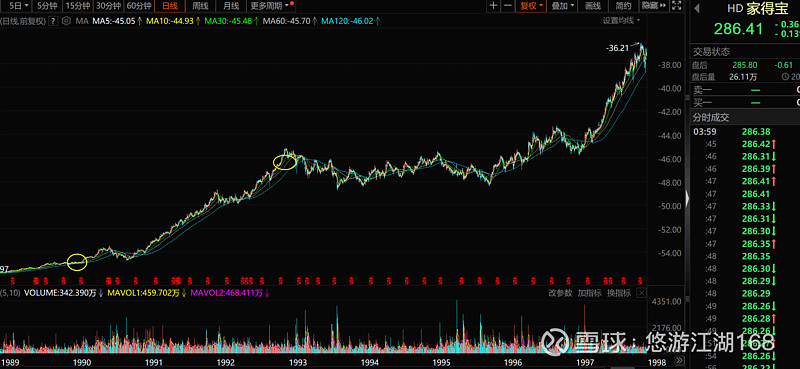This screenshot has height=369, width=800.
Task: Expand the 更多周期 dropdown
Action: [272, 6]
